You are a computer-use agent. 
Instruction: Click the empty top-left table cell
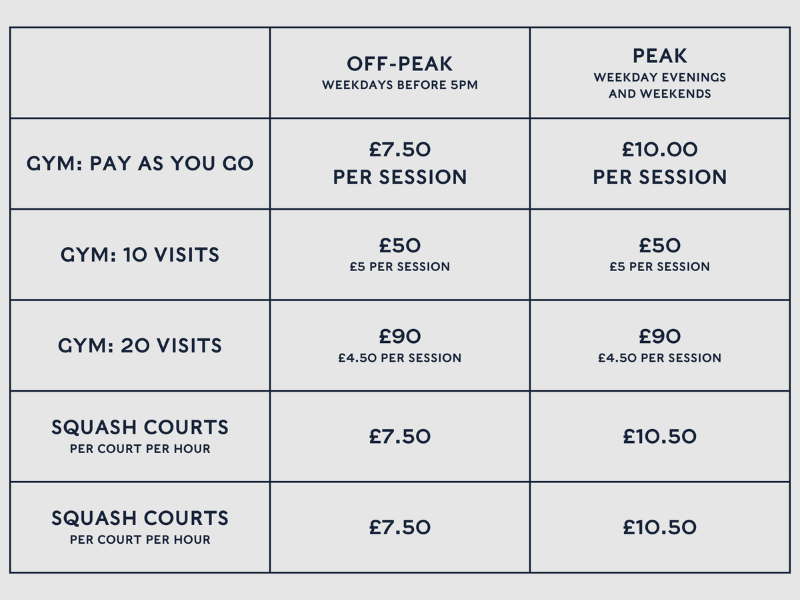coord(140,73)
